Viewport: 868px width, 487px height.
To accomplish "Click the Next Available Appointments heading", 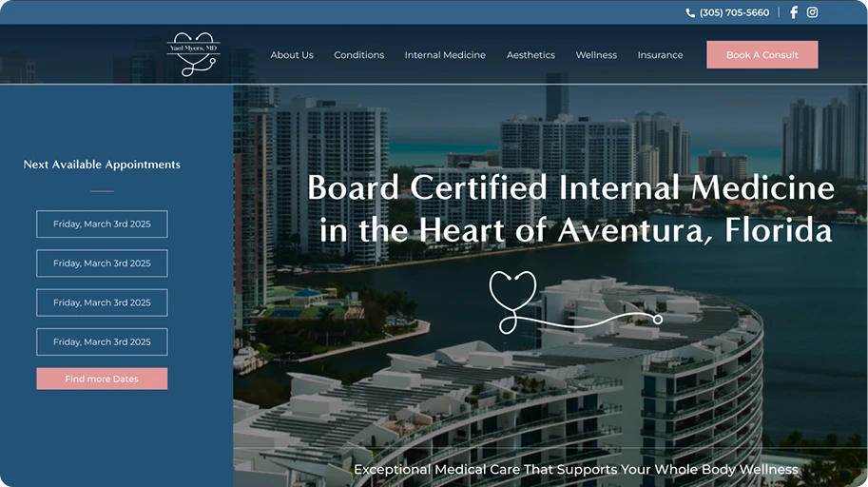I will pos(102,165).
